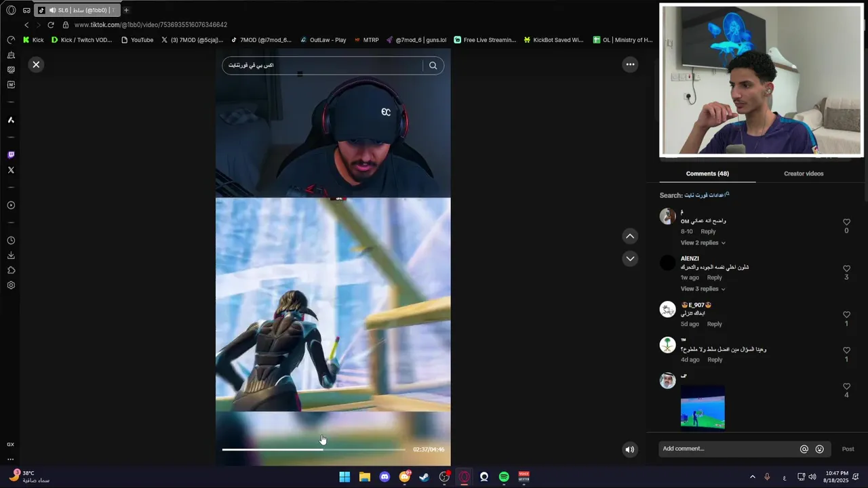Open File Explorer from the taskbar
This screenshot has width=868, height=488.
[x=365, y=476]
